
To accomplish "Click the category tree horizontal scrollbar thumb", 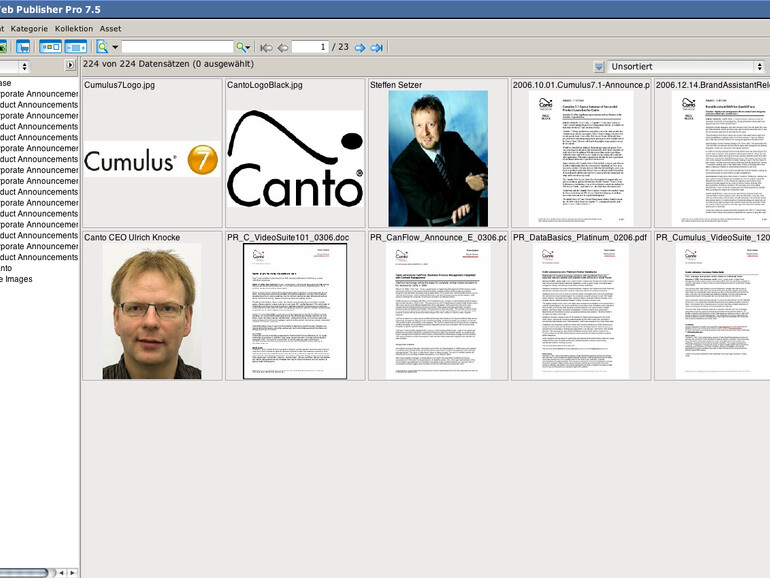I will [24, 573].
